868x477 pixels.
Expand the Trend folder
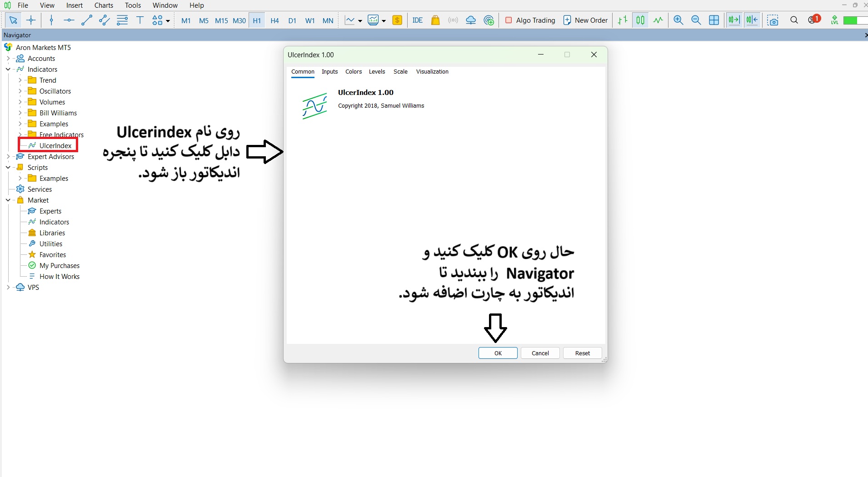tap(20, 80)
